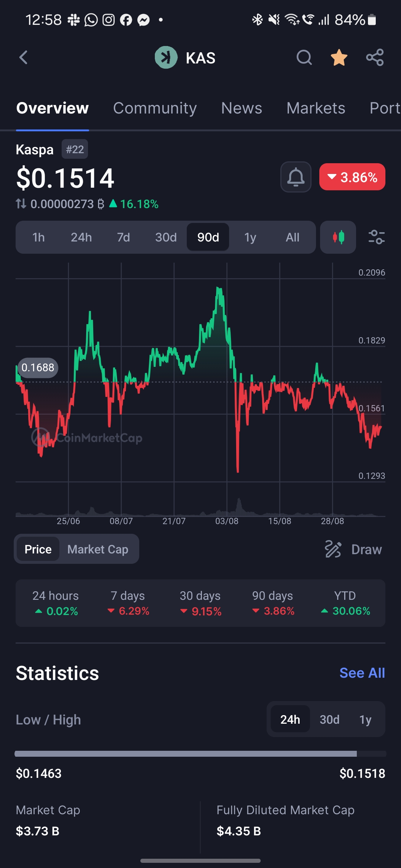Go to the Markets tab
Image resolution: width=401 pixels, height=868 pixels.
pyautogui.click(x=316, y=108)
